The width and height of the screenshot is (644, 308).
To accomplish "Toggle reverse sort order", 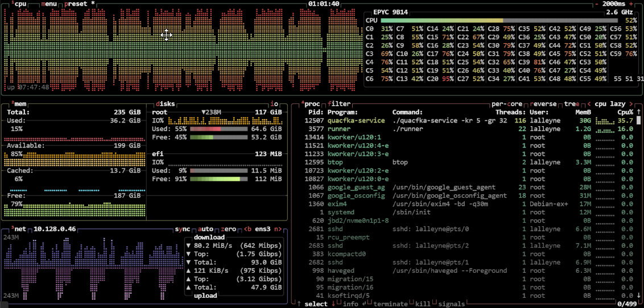I will click(544, 104).
